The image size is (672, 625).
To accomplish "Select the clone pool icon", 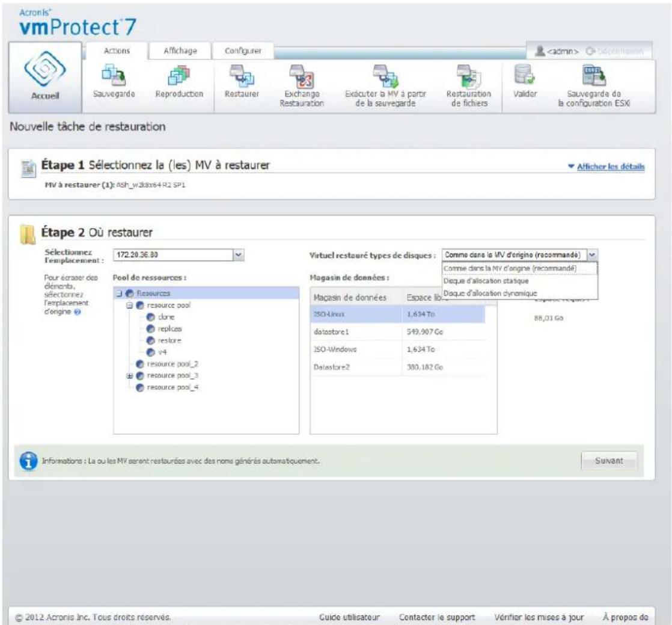I will pos(150,317).
